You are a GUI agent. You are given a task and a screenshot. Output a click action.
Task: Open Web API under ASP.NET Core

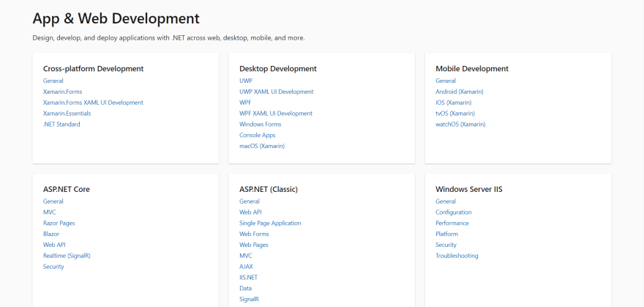54,245
